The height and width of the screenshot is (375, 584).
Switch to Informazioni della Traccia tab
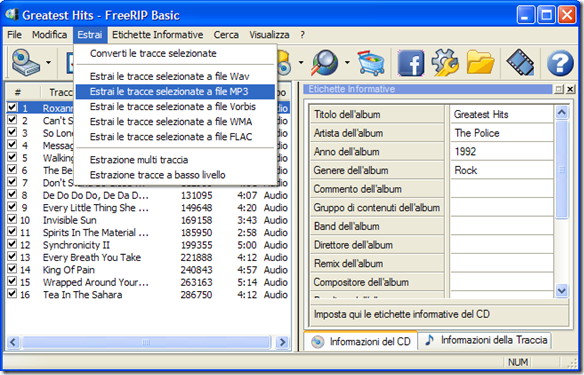(x=486, y=340)
